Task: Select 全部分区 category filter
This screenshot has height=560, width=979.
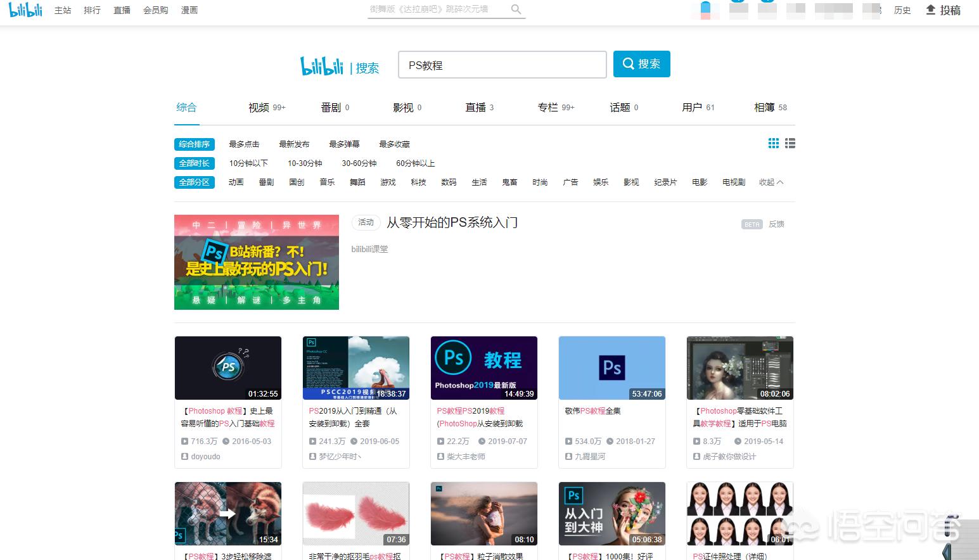Action: pyautogui.click(x=194, y=182)
